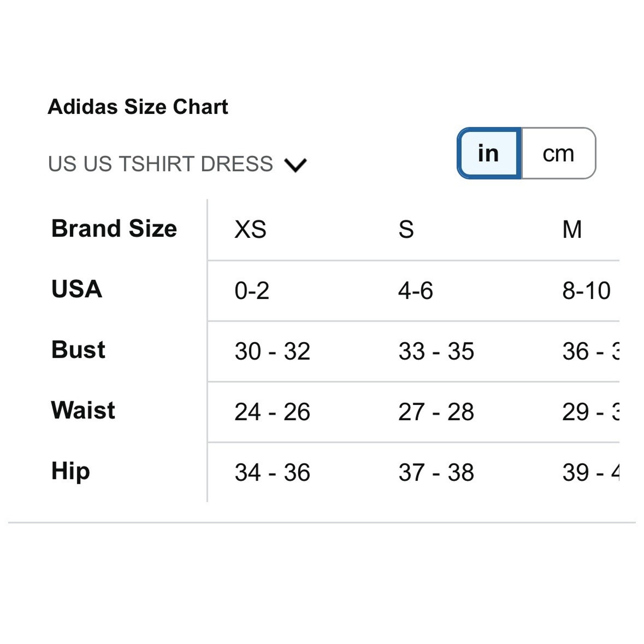This screenshot has width=644, height=644.
Task: Click the USA size 8-10 cell
Action: click(586, 291)
